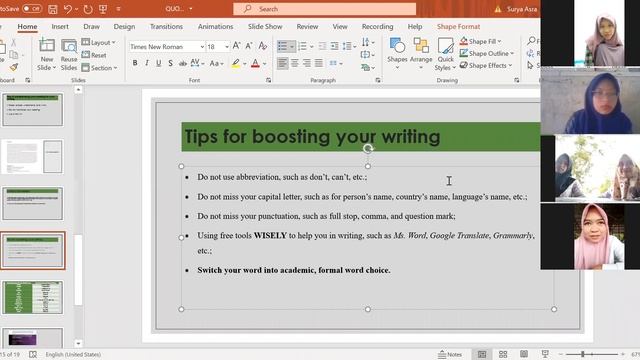Click the Numbering list icon

pos(302,46)
